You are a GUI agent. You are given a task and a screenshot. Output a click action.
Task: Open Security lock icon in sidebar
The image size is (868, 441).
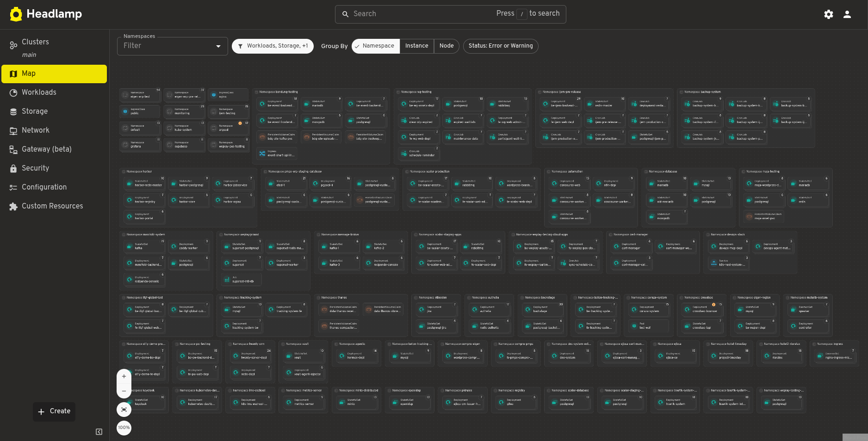pyautogui.click(x=13, y=169)
